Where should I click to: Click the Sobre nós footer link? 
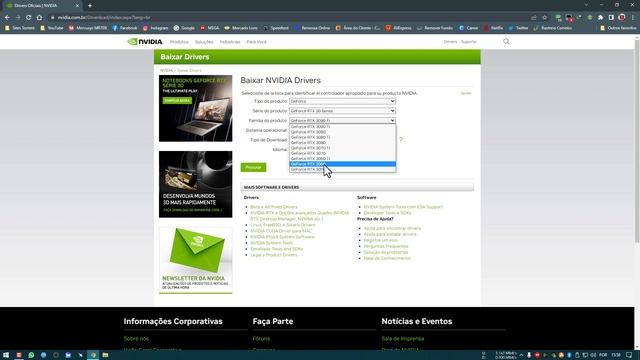(x=136, y=339)
